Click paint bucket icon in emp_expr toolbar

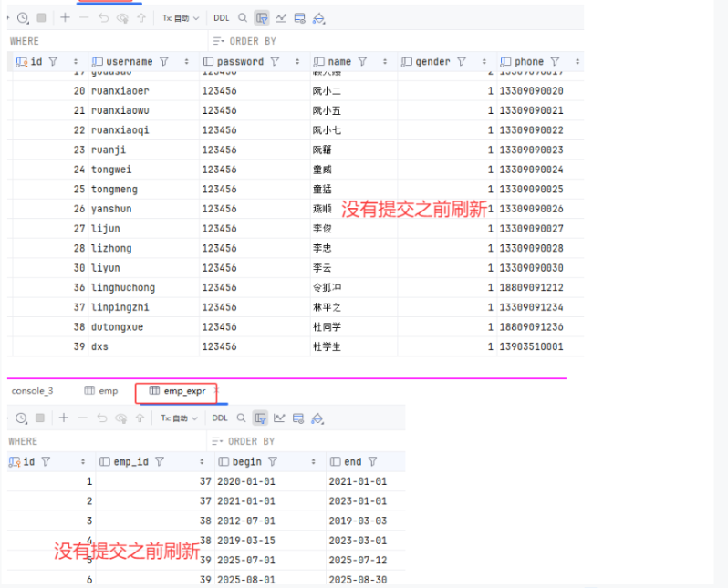[317, 418]
